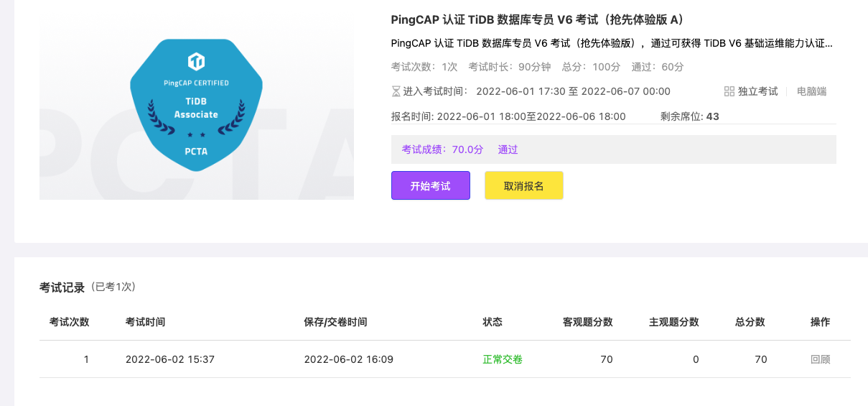
Task: Click the attempt number 1 cell
Action: point(86,359)
